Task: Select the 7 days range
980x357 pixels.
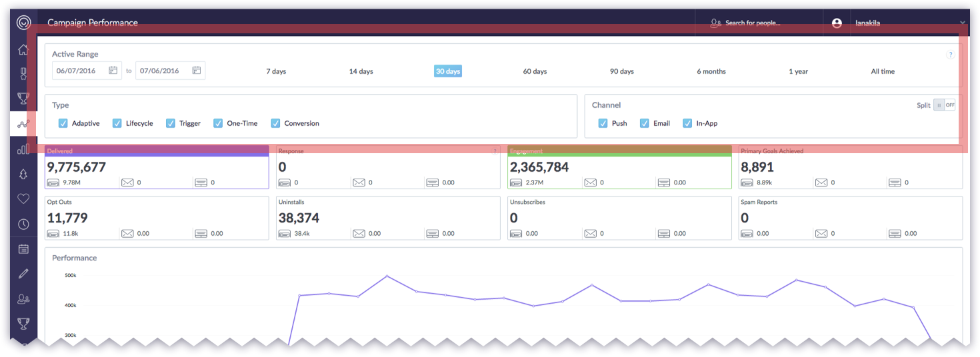Action: pos(276,71)
